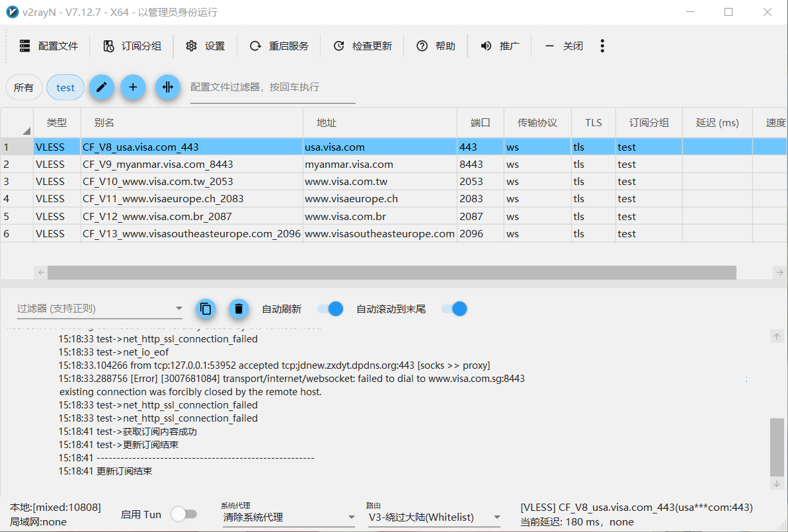Screen dimensions: 788x532
Task: Clear the log with the trash icon
Action: pyautogui.click(x=239, y=309)
